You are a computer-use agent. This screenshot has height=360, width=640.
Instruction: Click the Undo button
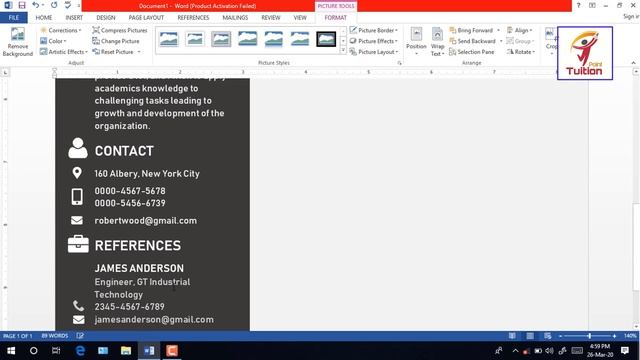pyautogui.click(x=36, y=5)
